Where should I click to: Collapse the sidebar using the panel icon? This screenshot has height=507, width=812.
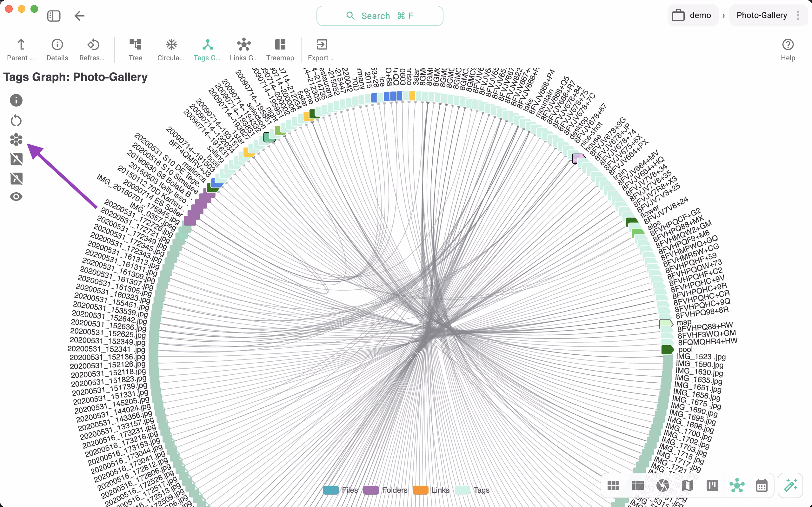click(54, 16)
